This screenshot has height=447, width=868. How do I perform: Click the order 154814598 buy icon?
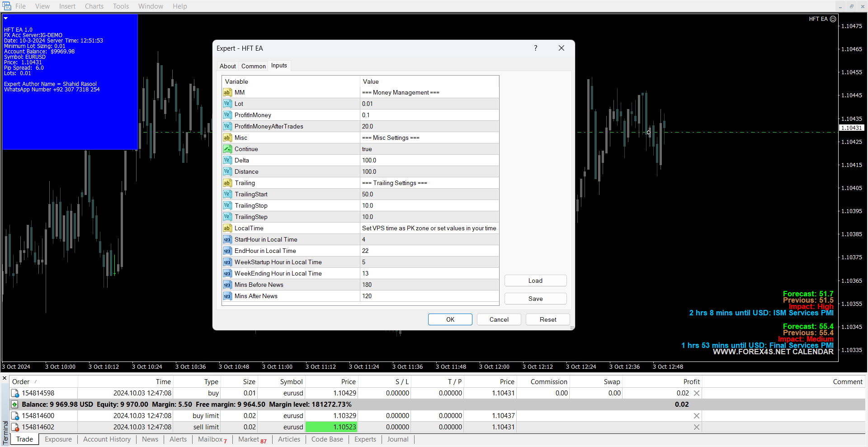pyautogui.click(x=15, y=394)
